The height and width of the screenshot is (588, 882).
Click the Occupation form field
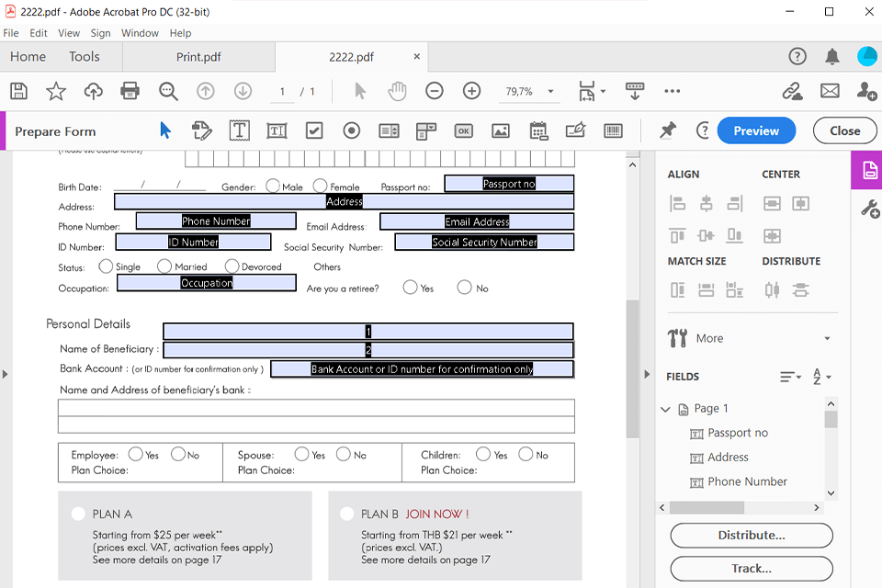point(207,282)
